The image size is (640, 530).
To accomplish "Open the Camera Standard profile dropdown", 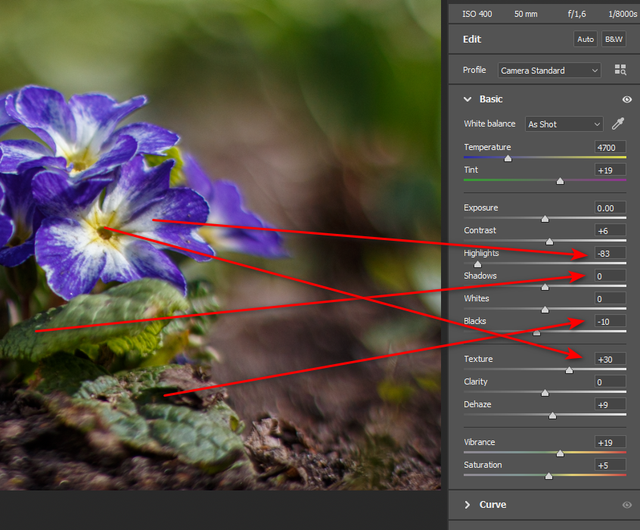I will [x=549, y=71].
